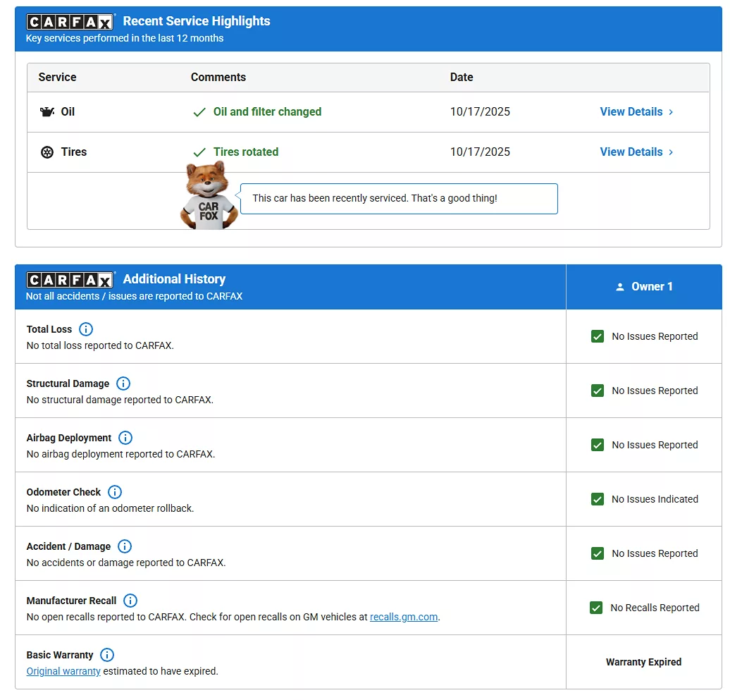Click the Total Loss green checkbox
Image resolution: width=730 pixels, height=700 pixels.
coord(598,336)
